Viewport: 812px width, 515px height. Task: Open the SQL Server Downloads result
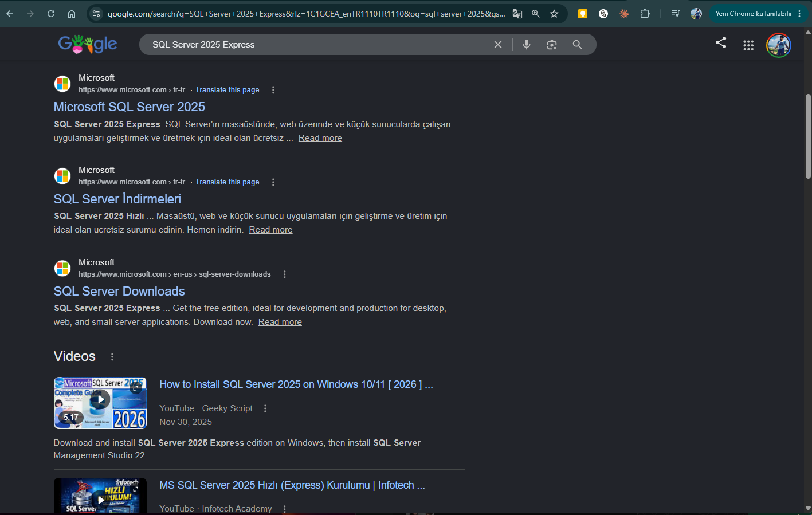[119, 292]
